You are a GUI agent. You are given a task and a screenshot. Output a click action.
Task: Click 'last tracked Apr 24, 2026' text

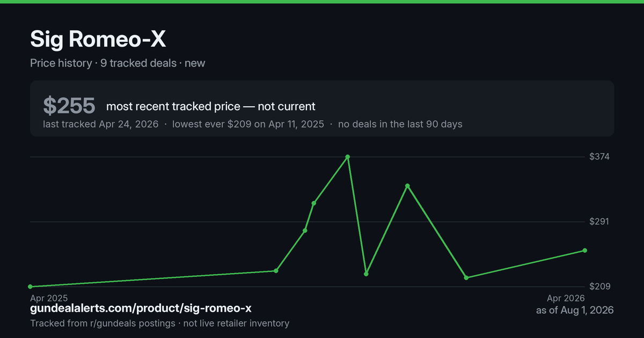(x=100, y=124)
